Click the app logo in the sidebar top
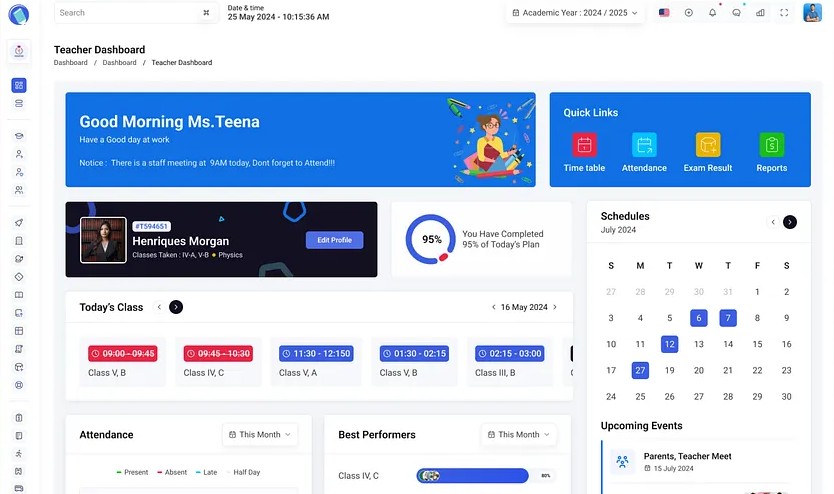834x494 pixels. (x=19, y=14)
